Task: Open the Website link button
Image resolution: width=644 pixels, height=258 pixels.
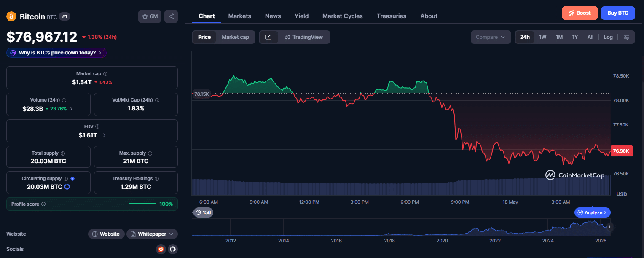Action: pyautogui.click(x=106, y=234)
